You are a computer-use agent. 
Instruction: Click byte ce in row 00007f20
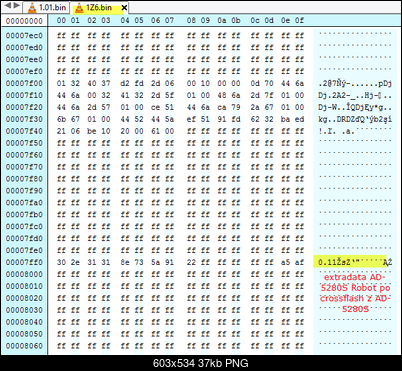pyautogui.click(x=156, y=107)
